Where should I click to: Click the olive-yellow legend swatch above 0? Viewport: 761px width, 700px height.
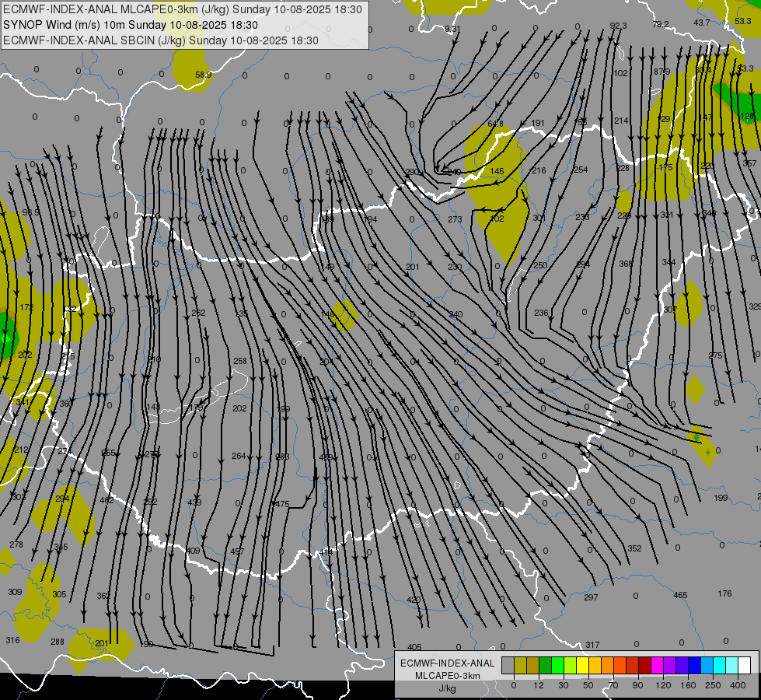pyautogui.click(x=520, y=666)
